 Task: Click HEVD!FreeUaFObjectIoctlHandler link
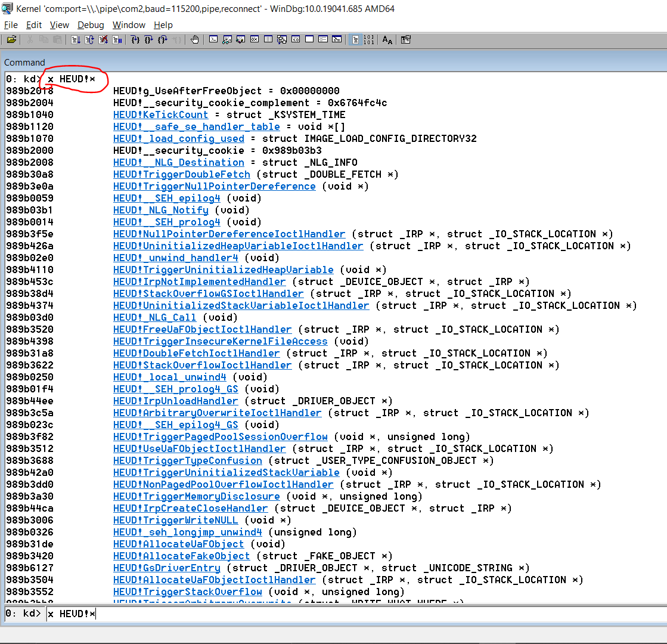tap(203, 329)
